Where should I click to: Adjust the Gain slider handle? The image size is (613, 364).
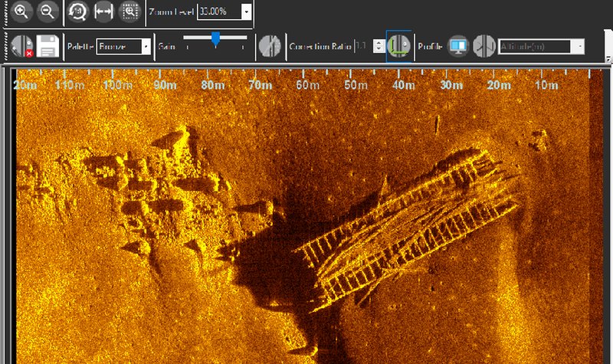pyautogui.click(x=215, y=39)
